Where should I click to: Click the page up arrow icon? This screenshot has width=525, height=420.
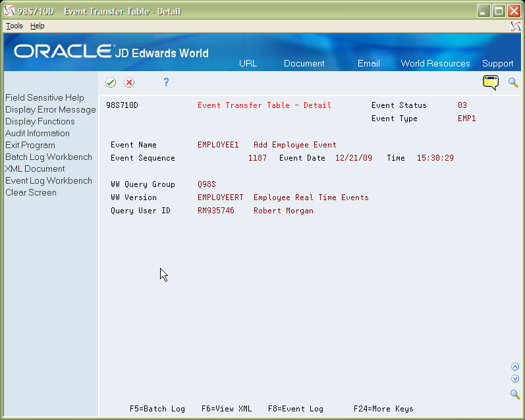coord(515,367)
